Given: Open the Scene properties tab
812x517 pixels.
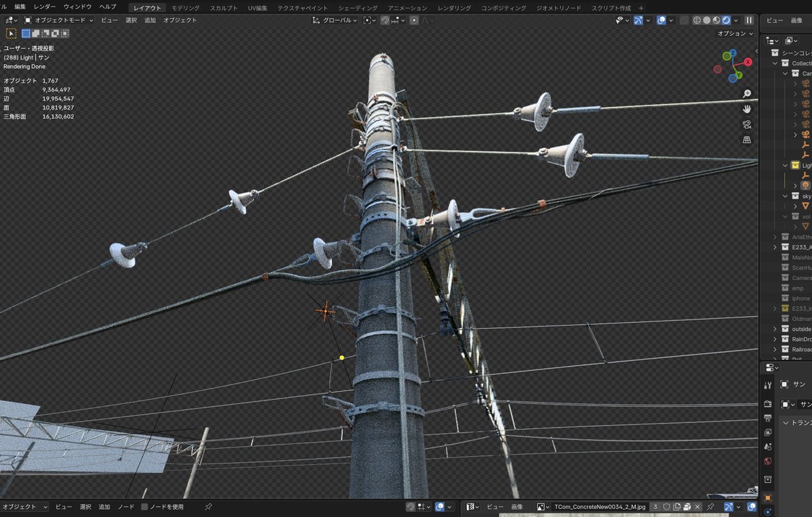Looking at the screenshot, I should click(767, 447).
